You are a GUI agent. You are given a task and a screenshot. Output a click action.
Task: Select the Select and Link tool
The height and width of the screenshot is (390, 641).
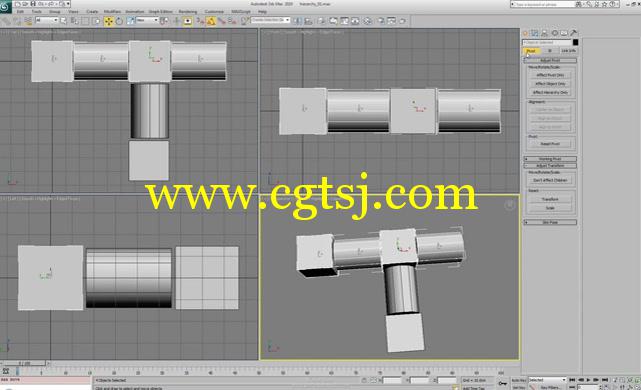click(x=5, y=21)
